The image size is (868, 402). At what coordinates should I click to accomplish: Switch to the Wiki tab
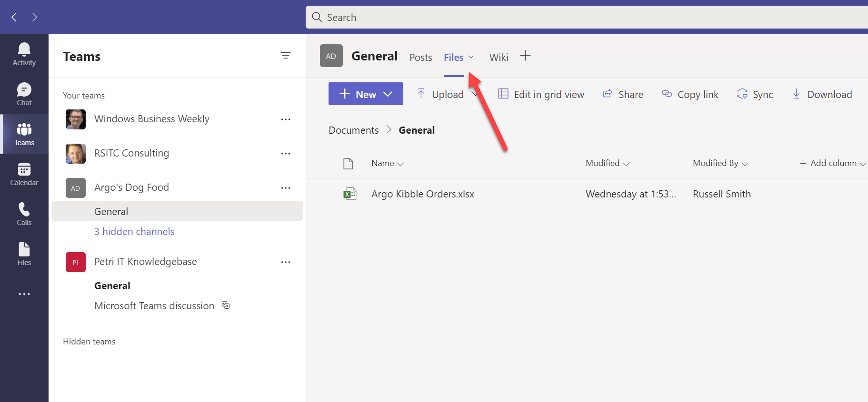tap(499, 57)
